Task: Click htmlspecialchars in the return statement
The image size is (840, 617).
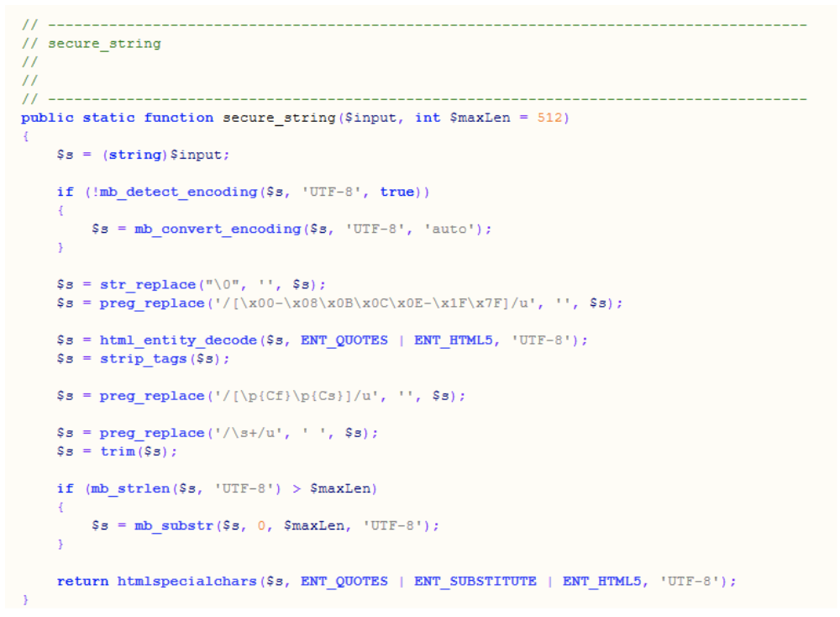Action: tap(187, 582)
